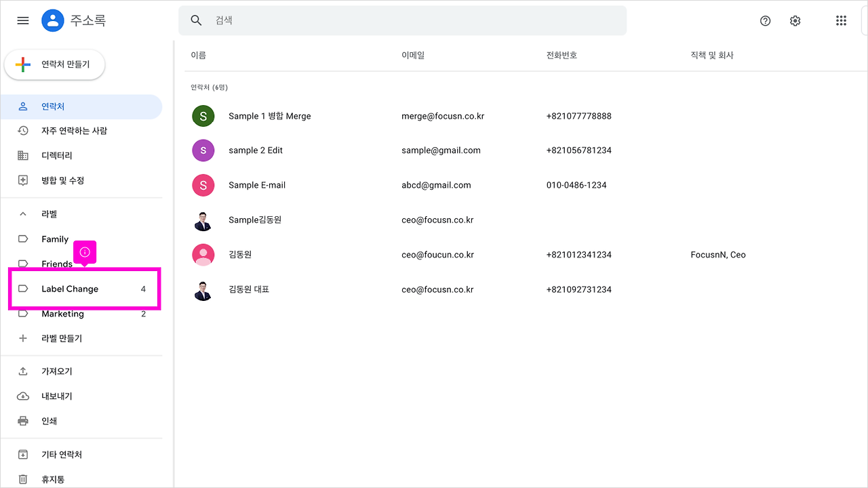This screenshot has height=488, width=868.
Task: Open the 휴지통 trash section
Action: pyautogui.click(x=52, y=479)
